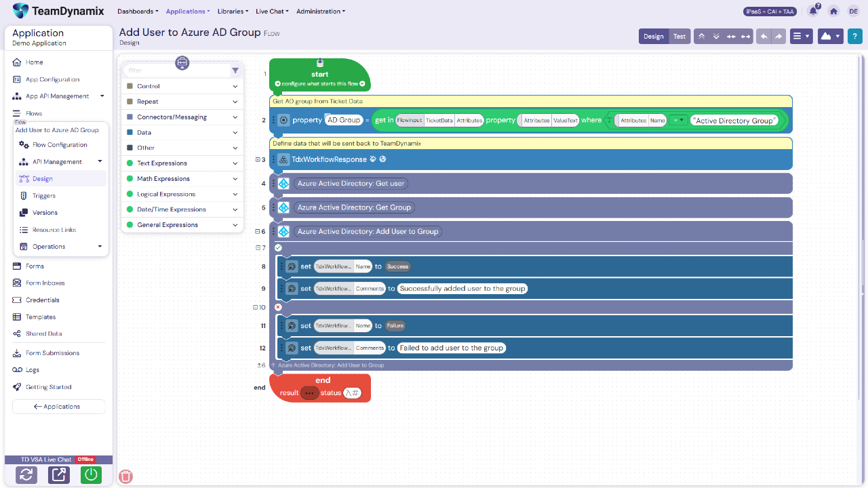868x488 pixels.
Task: Click Azure icon on Get user step
Action: tap(283, 184)
